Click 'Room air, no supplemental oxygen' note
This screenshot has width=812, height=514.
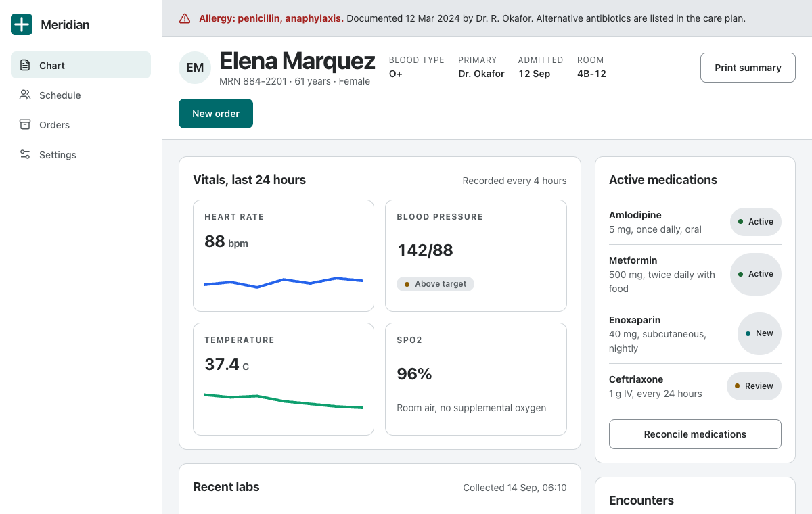(471, 408)
